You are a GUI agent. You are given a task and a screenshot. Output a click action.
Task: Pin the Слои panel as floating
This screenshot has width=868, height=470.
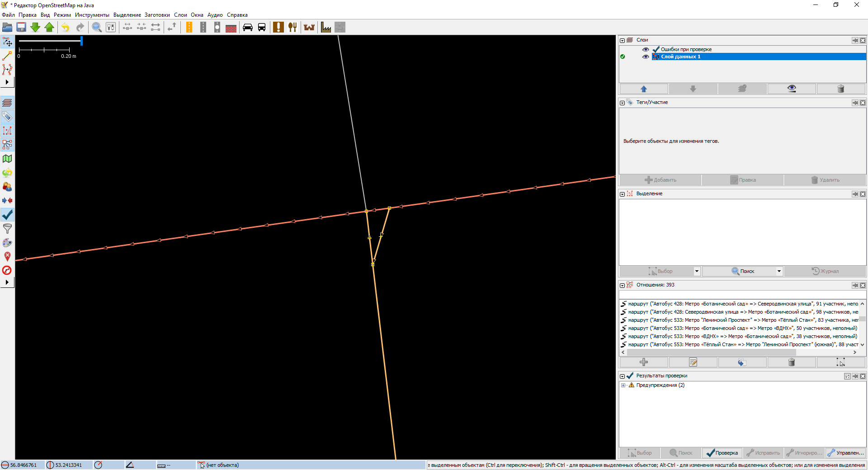pos(855,40)
